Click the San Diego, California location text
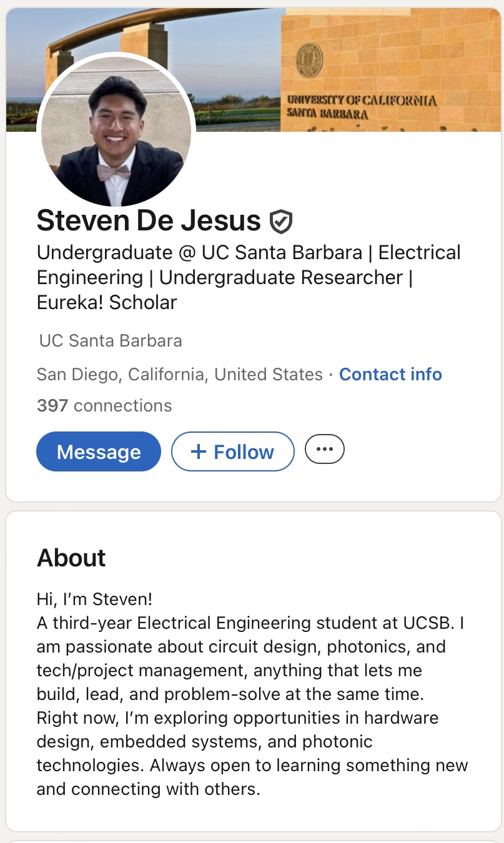Screen dimensions: 504x843 pyautogui.click(x=179, y=374)
